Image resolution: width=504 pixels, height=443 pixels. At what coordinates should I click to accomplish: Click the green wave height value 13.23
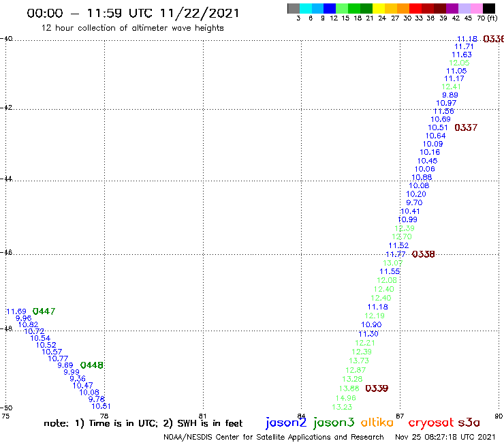click(342, 407)
